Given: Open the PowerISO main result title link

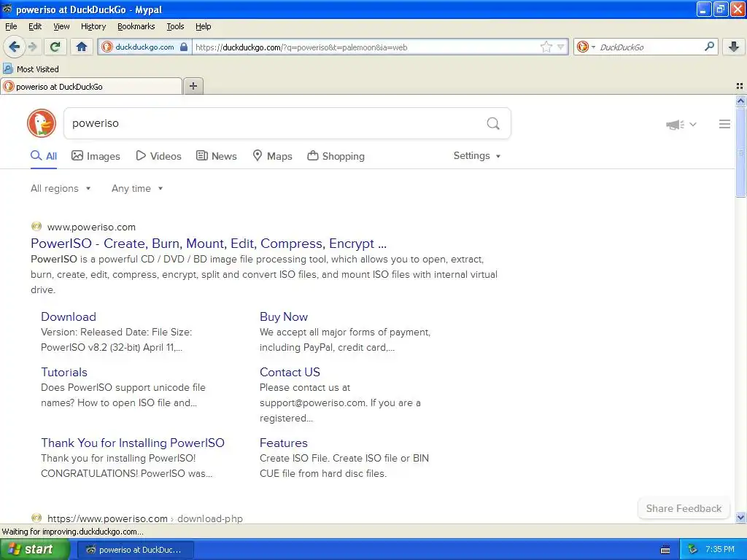Looking at the screenshot, I should click(209, 244).
